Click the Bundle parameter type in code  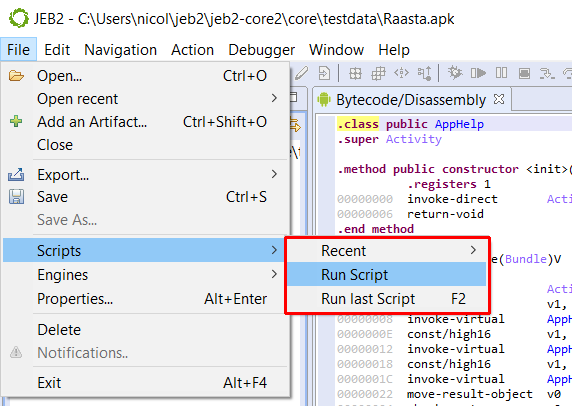(x=526, y=259)
